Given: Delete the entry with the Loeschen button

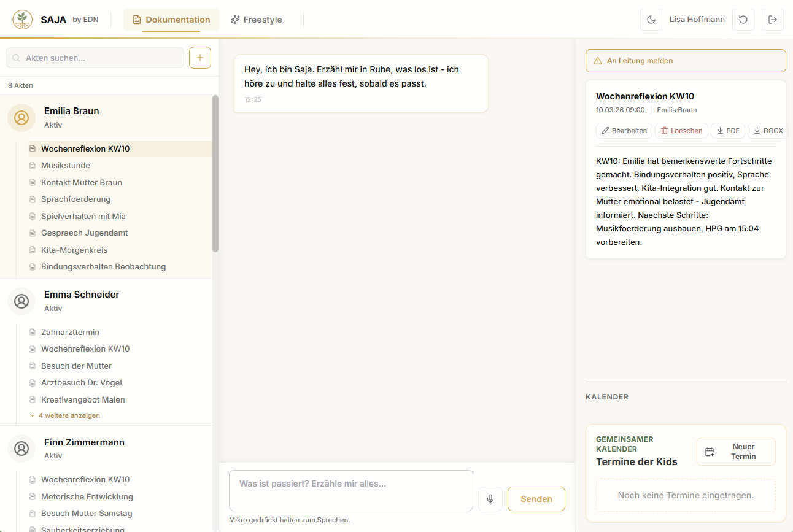Looking at the screenshot, I should 681,131.
